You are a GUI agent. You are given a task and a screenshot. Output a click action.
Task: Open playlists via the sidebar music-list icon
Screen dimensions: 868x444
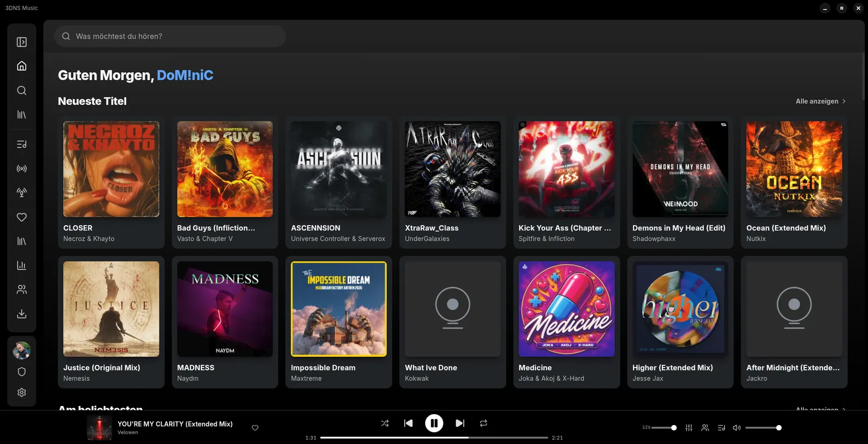(22, 144)
